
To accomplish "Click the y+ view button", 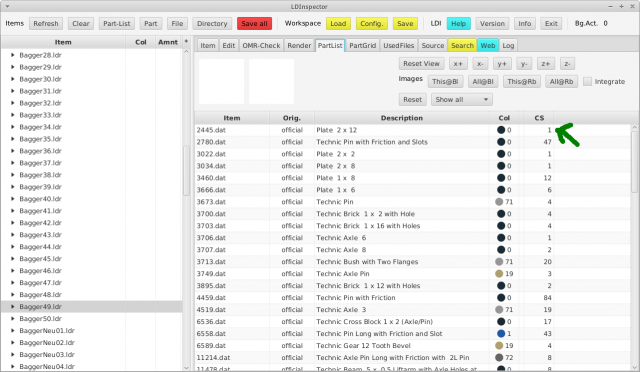I will point(502,64).
